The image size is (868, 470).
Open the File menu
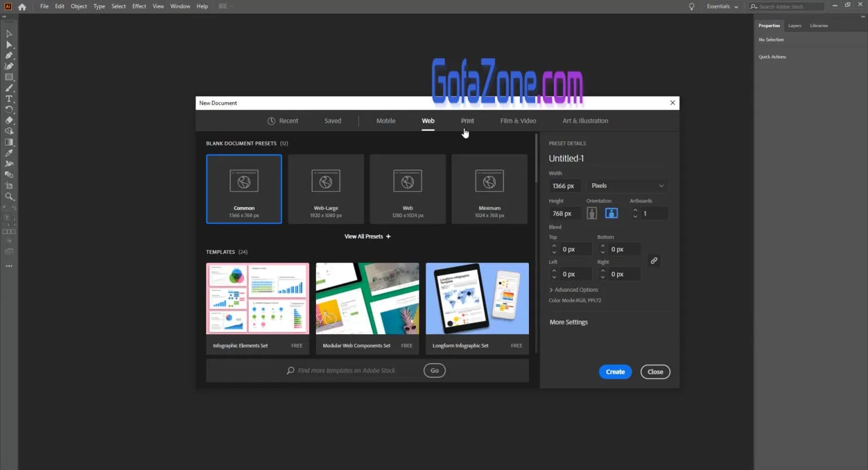pyautogui.click(x=44, y=6)
